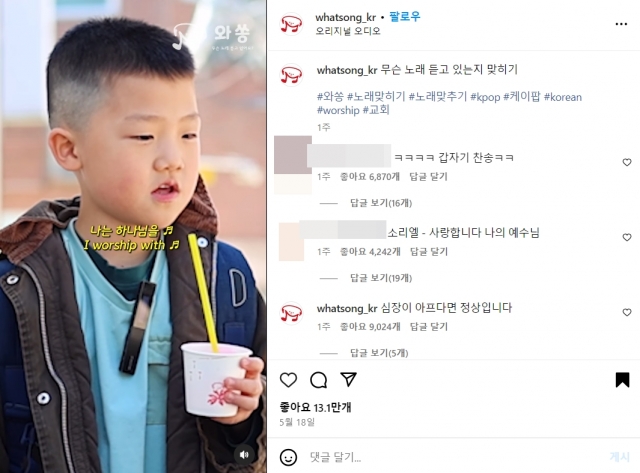Like the comment about 소리엘

coord(627,238)
